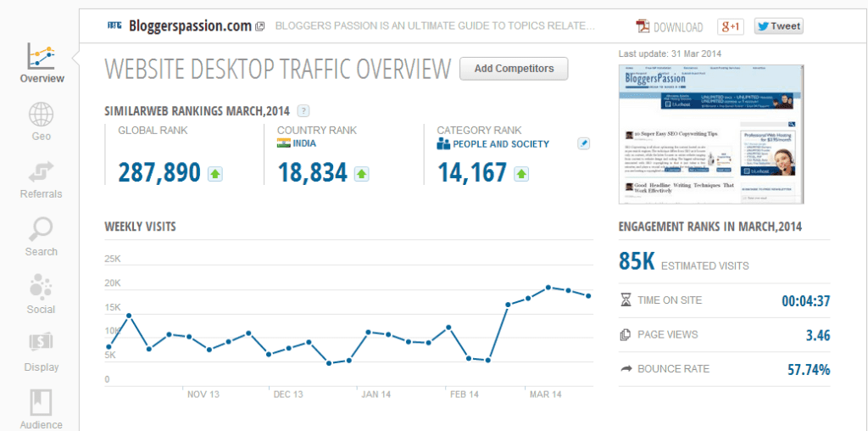The height and width of the screenshot is (431, 868).
Task: Click the 85K estimated visits value
Action: (637, 261)
